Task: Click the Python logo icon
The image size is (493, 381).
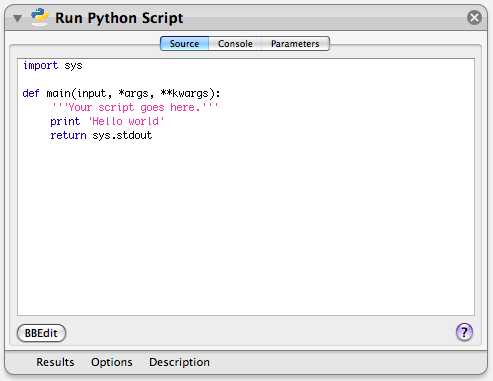Action: (40, 17)
